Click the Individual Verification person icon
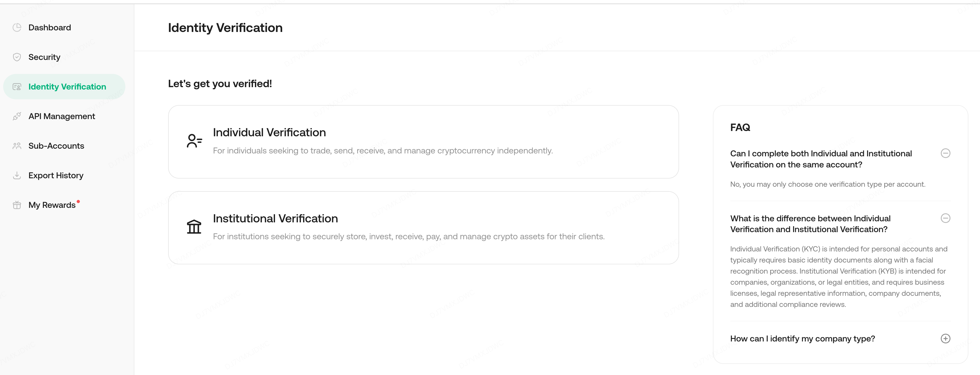The image size is (980, 375). [194, 141]
